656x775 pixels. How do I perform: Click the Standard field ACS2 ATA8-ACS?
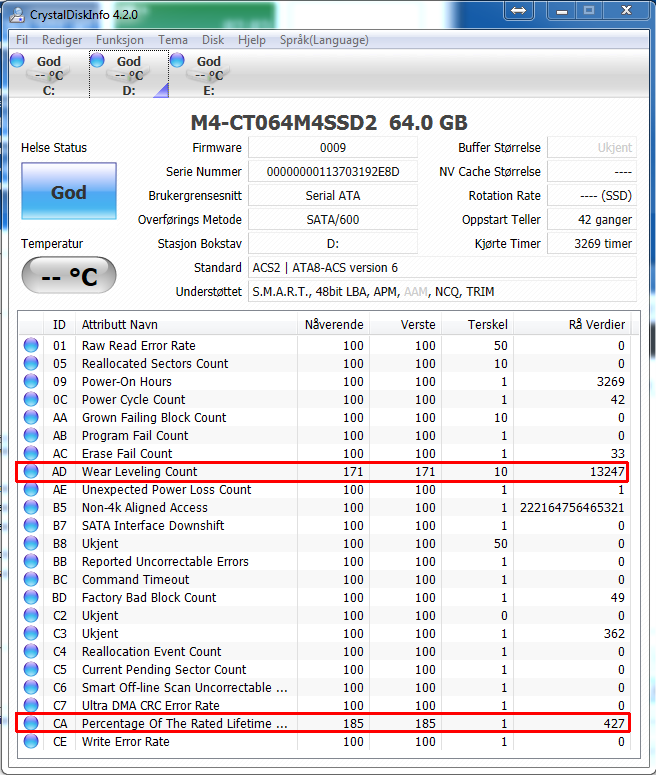coord(442,267)
